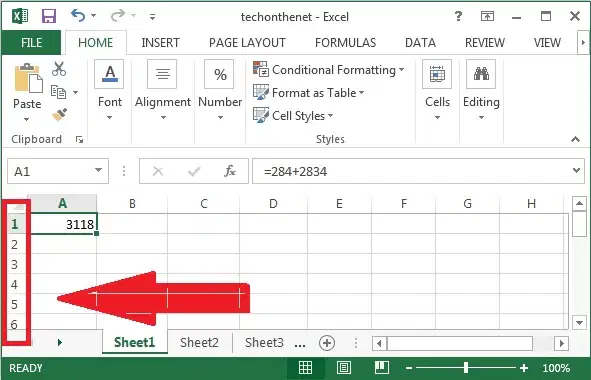Click the zoom slider handle
The height and width of the screenshot is (380, 591).
tap(466, 368)
